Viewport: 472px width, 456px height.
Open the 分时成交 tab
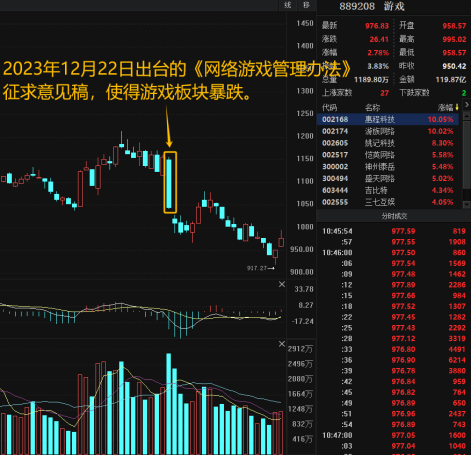(x=394, y=216)
